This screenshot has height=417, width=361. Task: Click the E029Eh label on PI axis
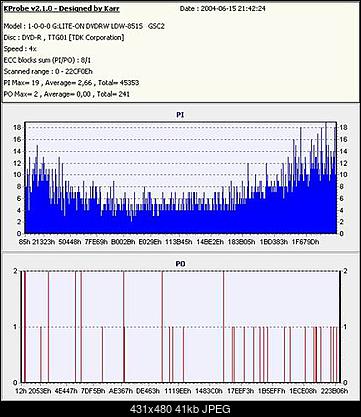point(150,242)
